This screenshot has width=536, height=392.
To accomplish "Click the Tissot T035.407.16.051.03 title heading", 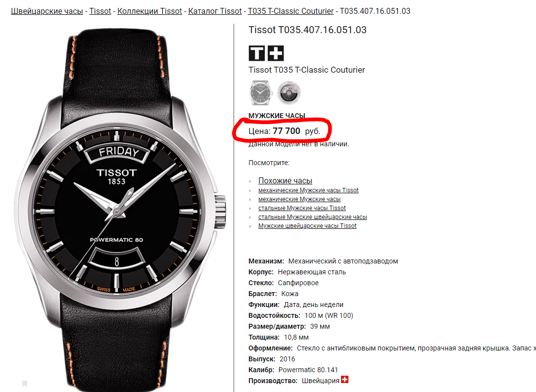I will [x=307, y=30].
